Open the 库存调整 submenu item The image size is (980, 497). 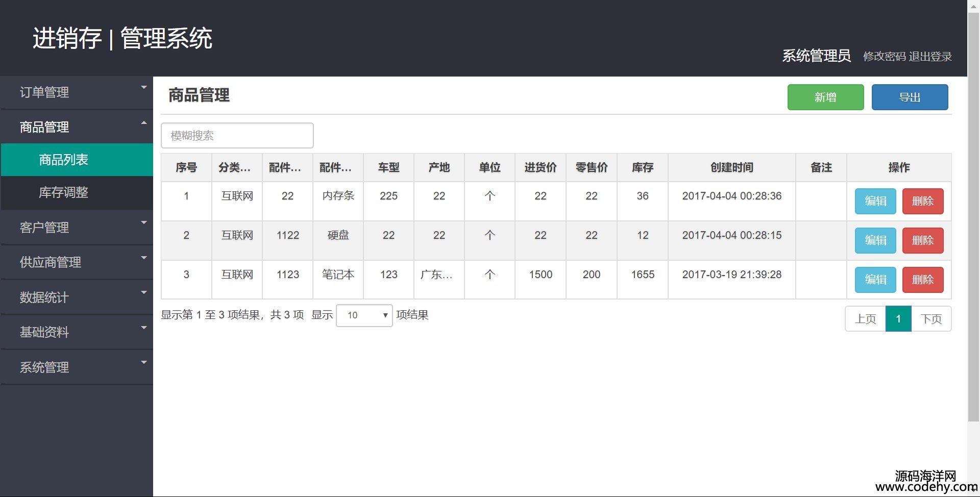(77, 192)
